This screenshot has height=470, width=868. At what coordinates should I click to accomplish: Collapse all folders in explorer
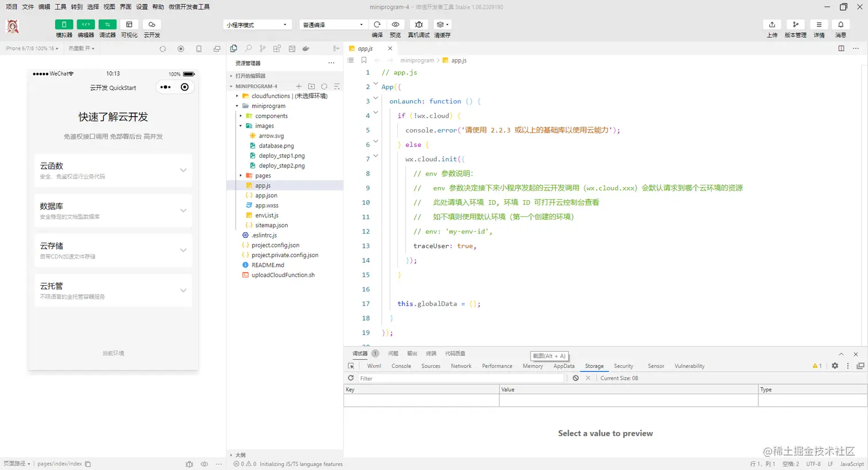pyautogui.click(x=337, y=86)
